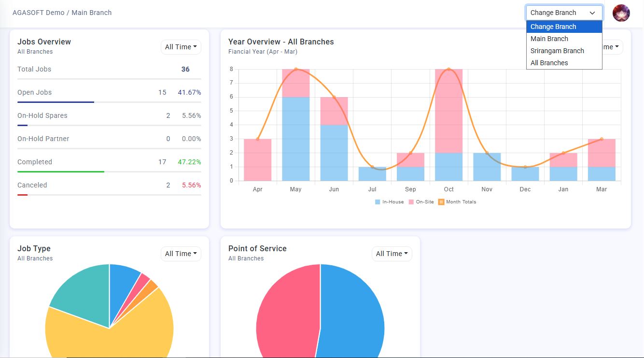Click the 47.22% Completed percentage
The width and height of the screenshot is (644, 358).
point(189,162)
